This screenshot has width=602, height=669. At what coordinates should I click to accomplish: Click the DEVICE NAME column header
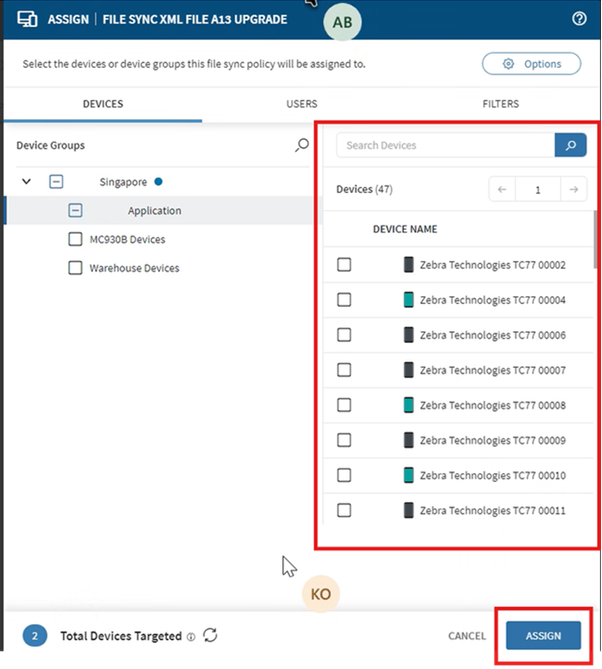click(405, 229)
